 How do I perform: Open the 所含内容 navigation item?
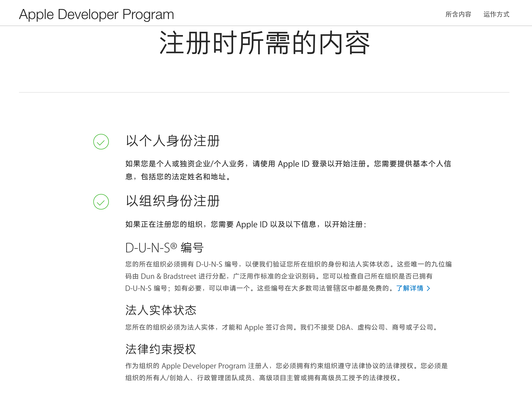(458, 14)
